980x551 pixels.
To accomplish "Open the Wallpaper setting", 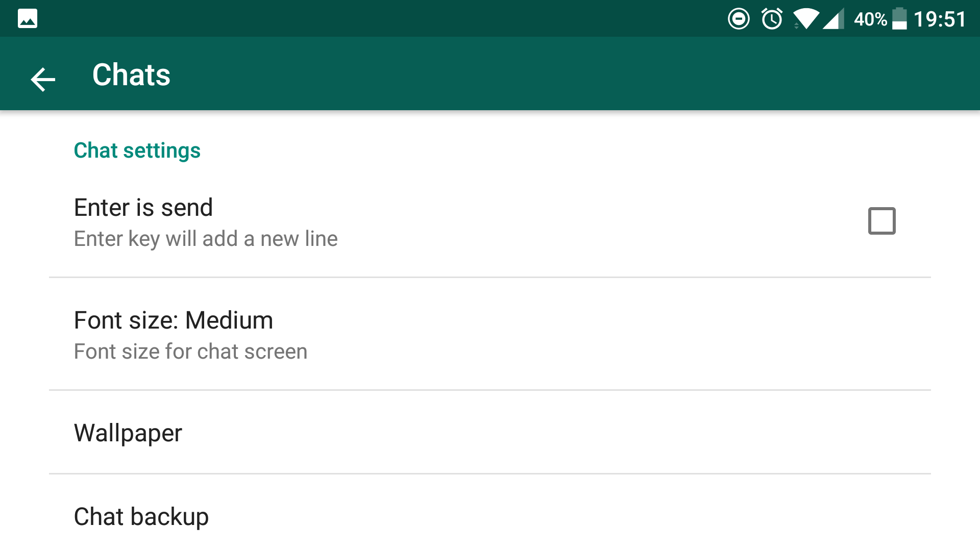I will [128, 433].
